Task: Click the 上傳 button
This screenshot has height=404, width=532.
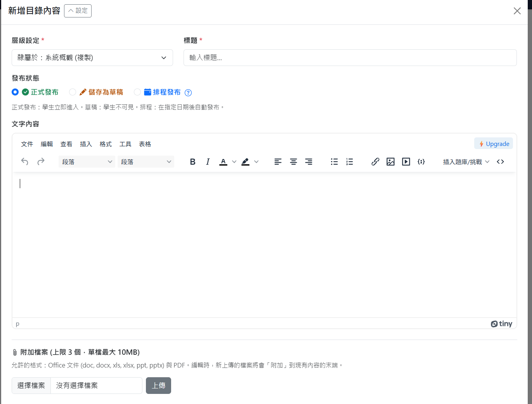Action: [x=158, y=385]
